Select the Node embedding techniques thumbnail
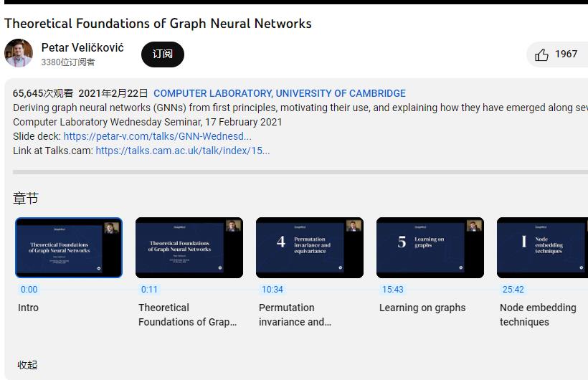This screenshot has height=380, width=588. coord(542,247)
